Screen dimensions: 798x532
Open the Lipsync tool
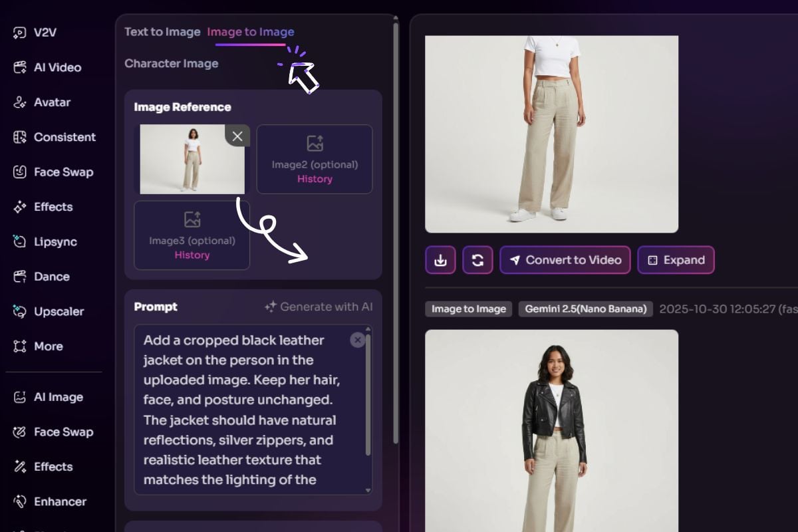46,242
